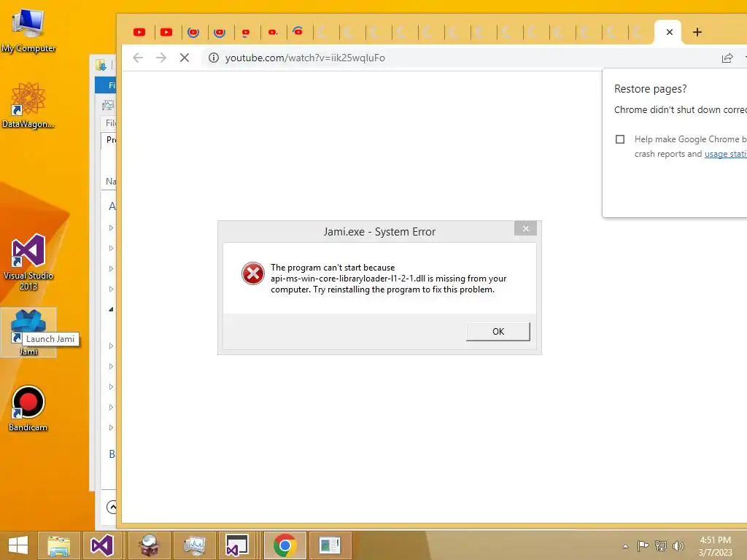Open My Computer desktop icon
Screen dimensions: 747x560
[28, 30]
